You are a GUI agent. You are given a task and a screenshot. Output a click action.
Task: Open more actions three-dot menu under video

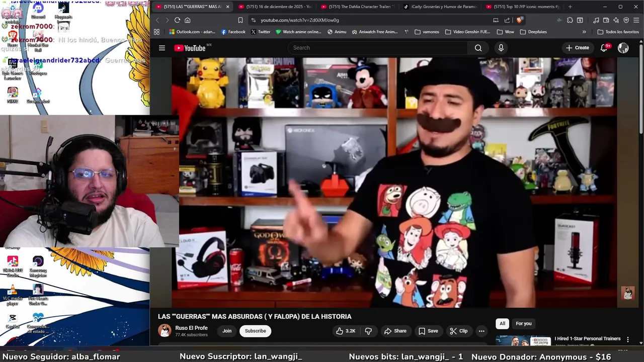point(481,331)
